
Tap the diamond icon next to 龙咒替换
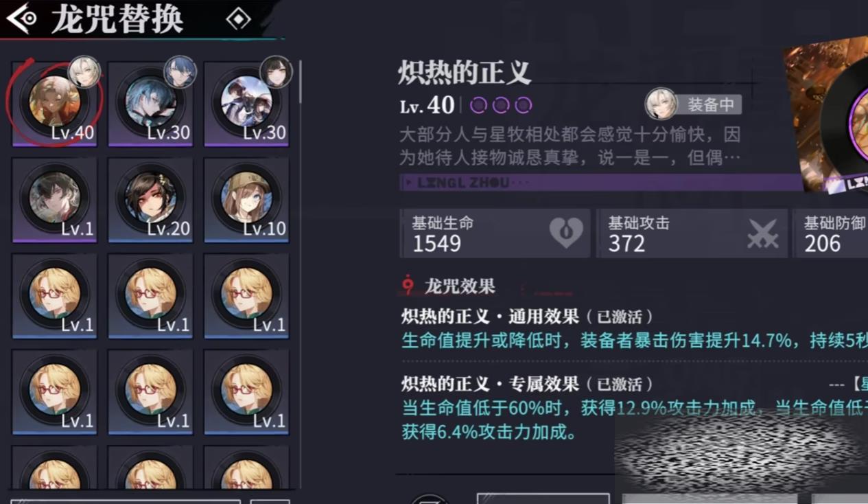pos(238,19)
